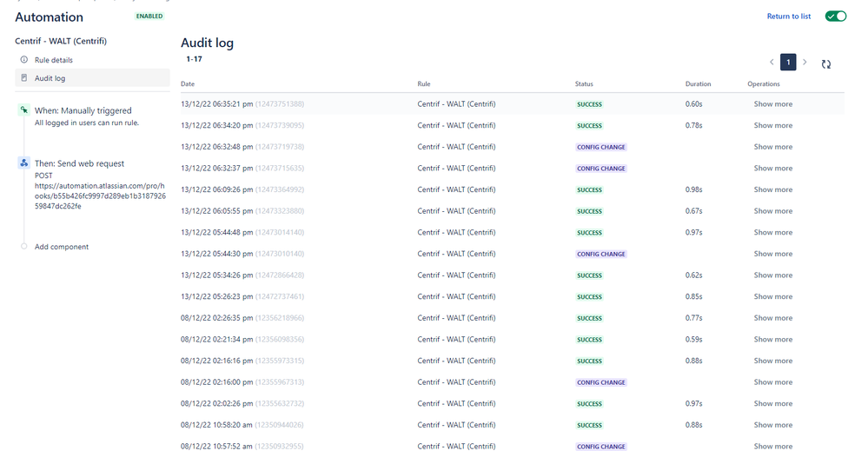Click the Rule details info icon
The image size is (868, 451).
coord(23,59)
